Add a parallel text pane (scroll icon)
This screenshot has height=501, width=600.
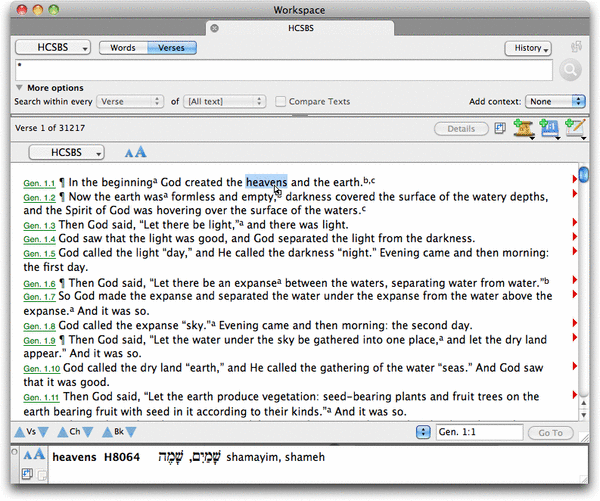click(523, 129)
